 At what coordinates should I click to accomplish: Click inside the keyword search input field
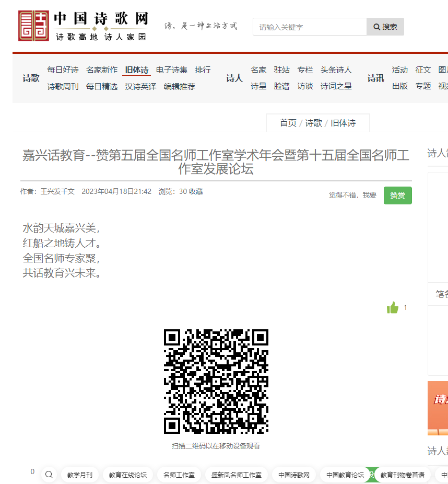click(308, 27)
